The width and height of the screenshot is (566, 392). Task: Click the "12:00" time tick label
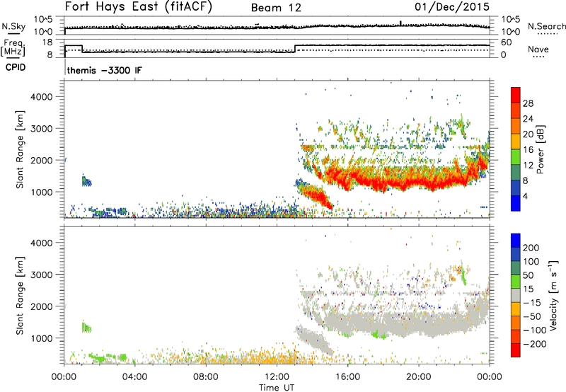(277, 377)
